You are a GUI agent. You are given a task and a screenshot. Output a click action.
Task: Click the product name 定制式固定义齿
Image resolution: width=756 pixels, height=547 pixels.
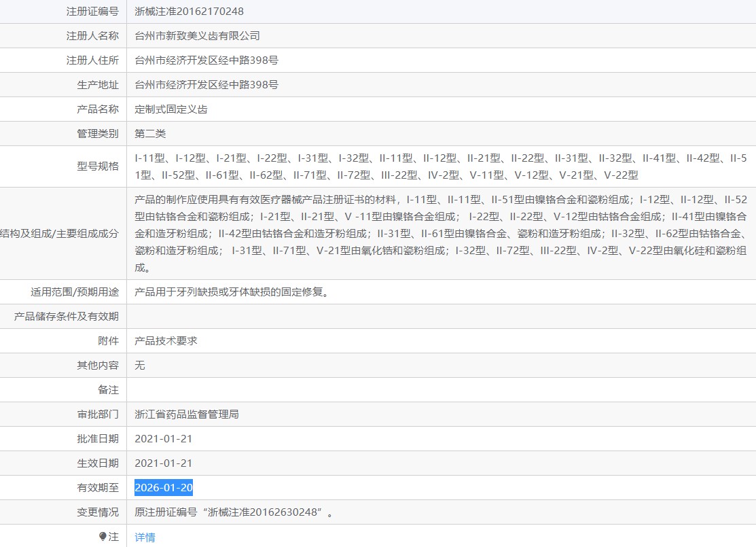(170, 109)
